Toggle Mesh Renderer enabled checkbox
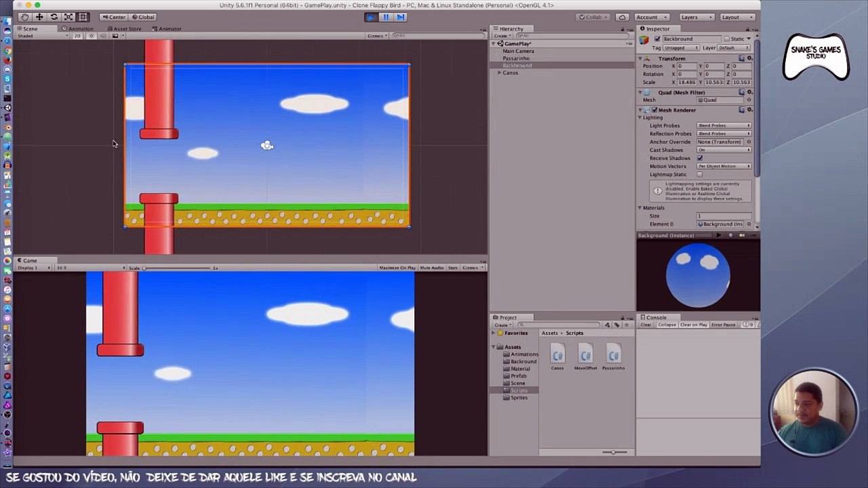This screenshot has width=868, height=488. [654, 110]
